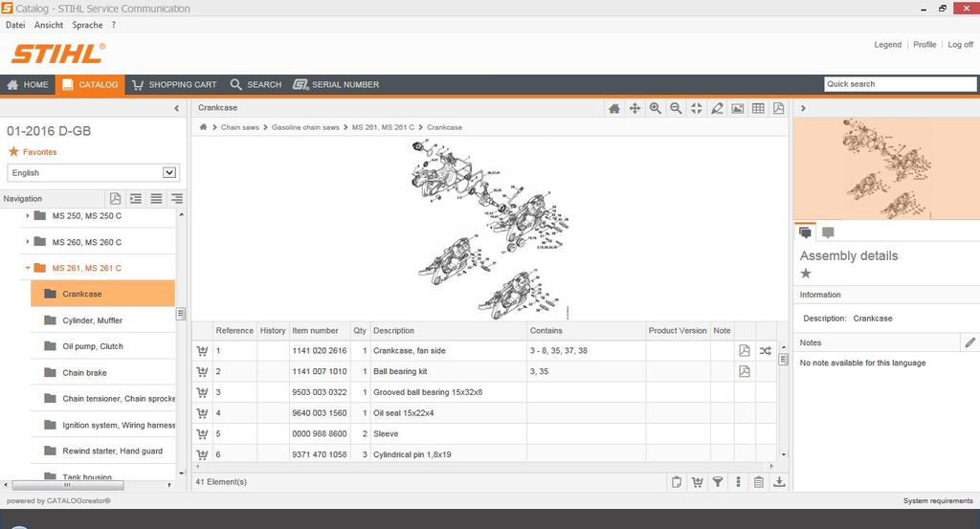Click the parts table vertical scrollbar handle
This screenshot has width=980, height=529.
(x=783, y=359)
